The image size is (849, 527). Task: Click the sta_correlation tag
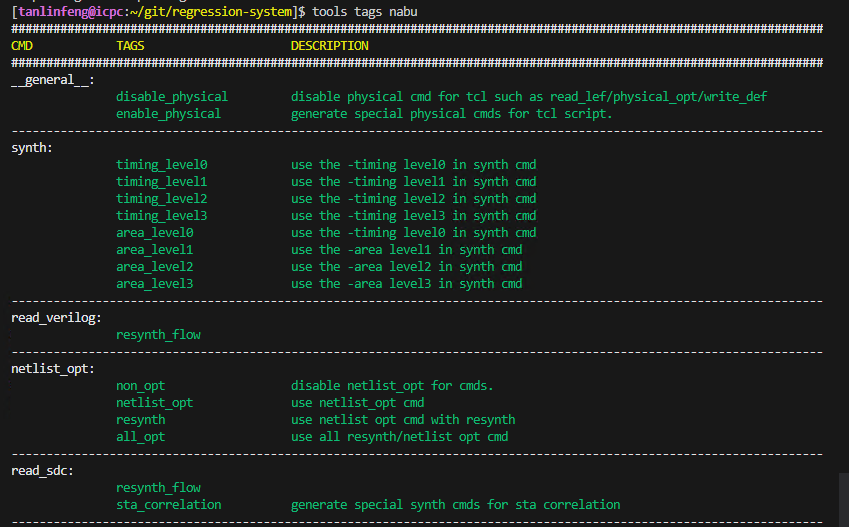point(168,505)
